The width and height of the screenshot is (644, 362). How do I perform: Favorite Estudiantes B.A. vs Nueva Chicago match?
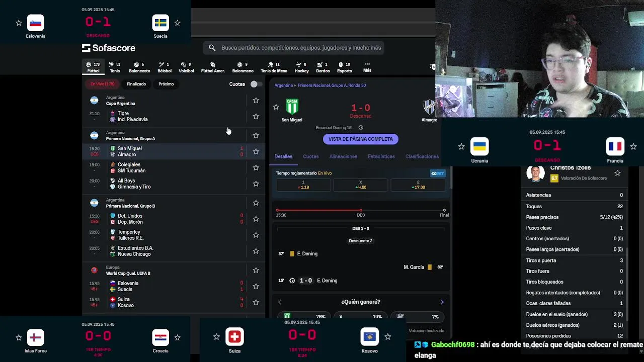256,251
